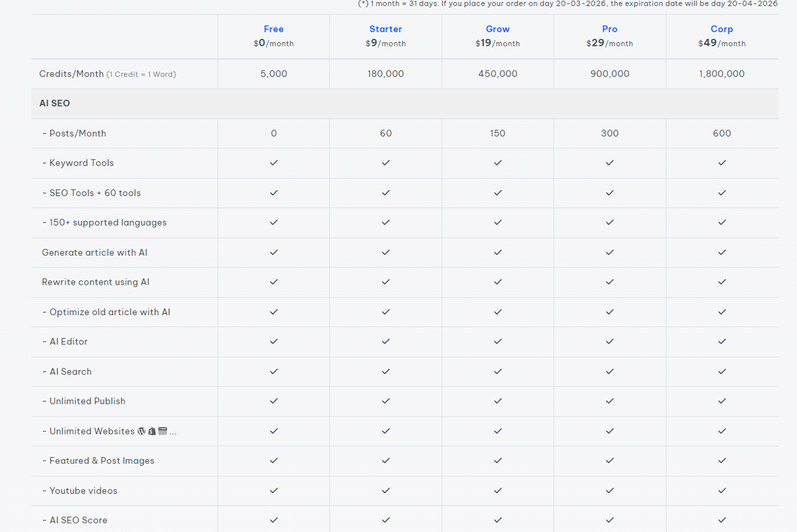
Task: Click the AI SEO Score row label
Action: coord(75,520)
